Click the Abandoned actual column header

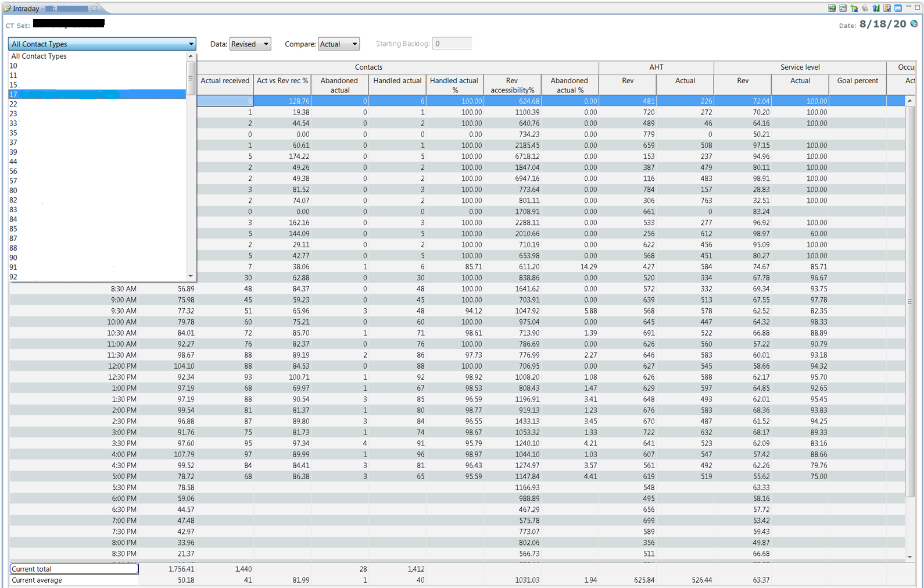coord(340,85)
